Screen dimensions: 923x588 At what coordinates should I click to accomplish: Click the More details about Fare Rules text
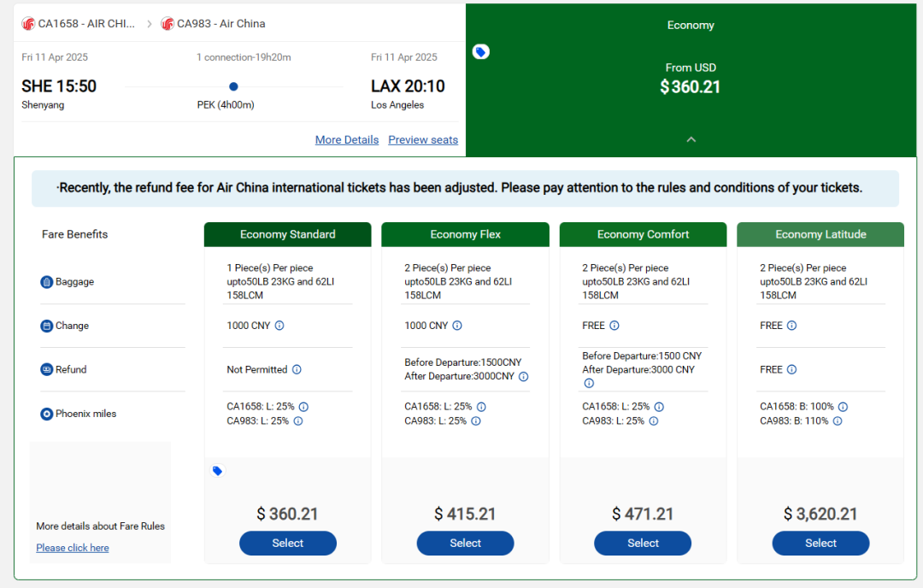tap(101, 526)
